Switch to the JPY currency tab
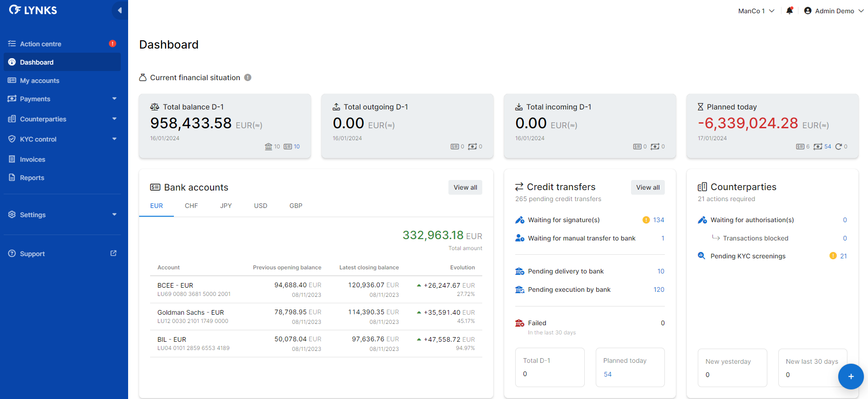Screen dimensions: 868x399 tap(226, 206)
